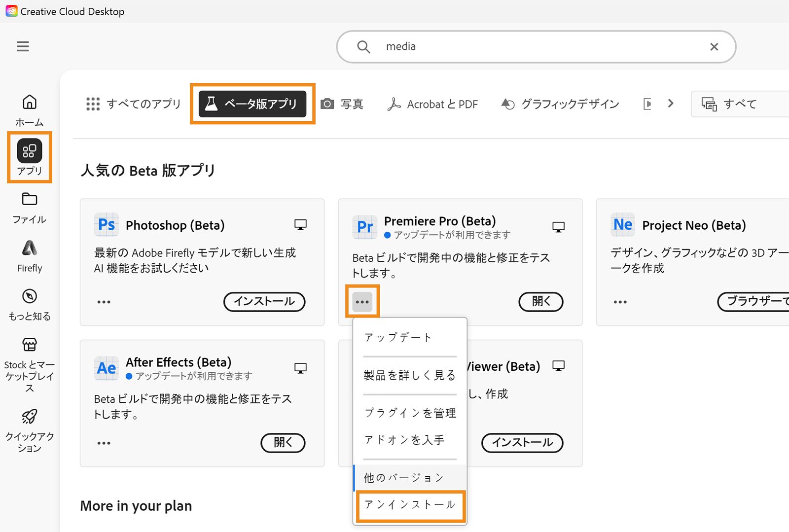The height and width of the screenshot is (532, 789).
Task: Select 写真 category tab
Action: (x=342, y=104)
